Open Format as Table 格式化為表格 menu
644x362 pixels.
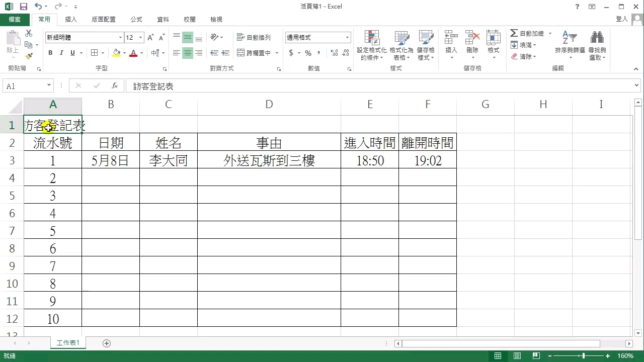[401, 45]
